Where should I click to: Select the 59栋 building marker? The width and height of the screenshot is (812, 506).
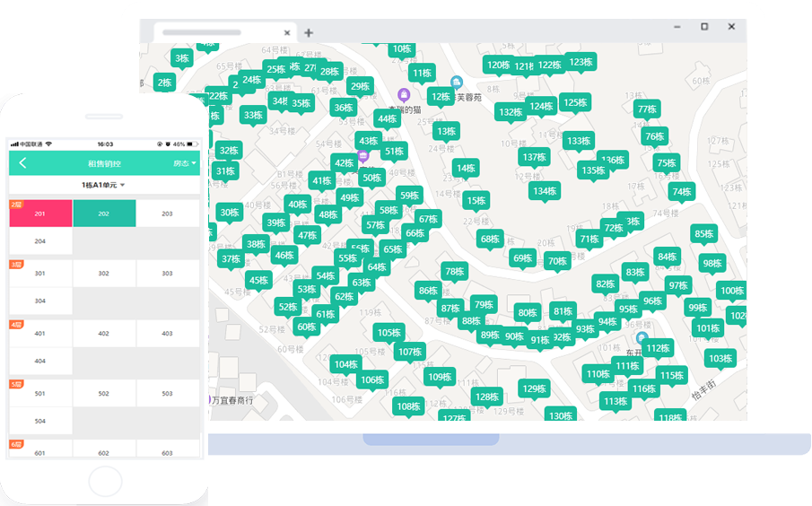click(409, 196)
